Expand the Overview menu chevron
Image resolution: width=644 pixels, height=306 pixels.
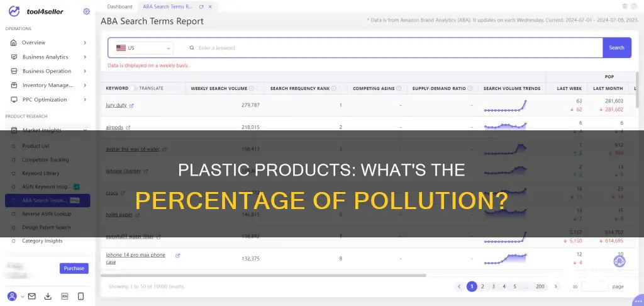coord(85,43)
